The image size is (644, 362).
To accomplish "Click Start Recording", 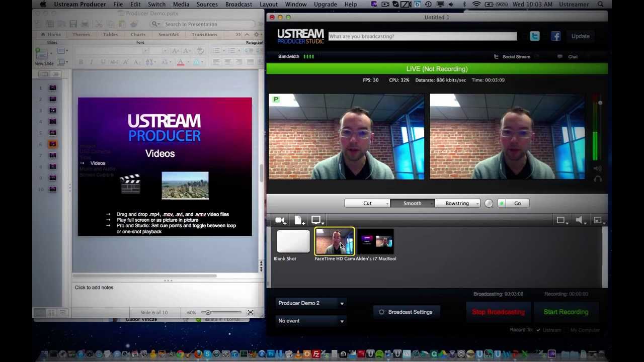I will pos(566,312).
